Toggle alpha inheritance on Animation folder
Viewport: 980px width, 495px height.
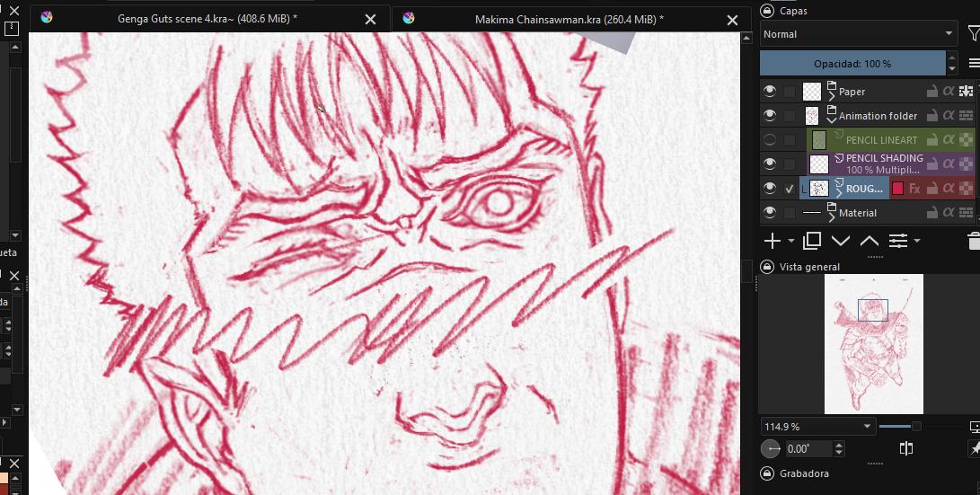(x=949, y=116)
